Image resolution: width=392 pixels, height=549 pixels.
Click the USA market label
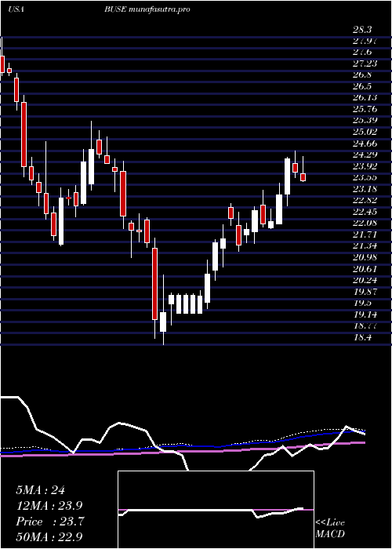click(x=16, y=9)
